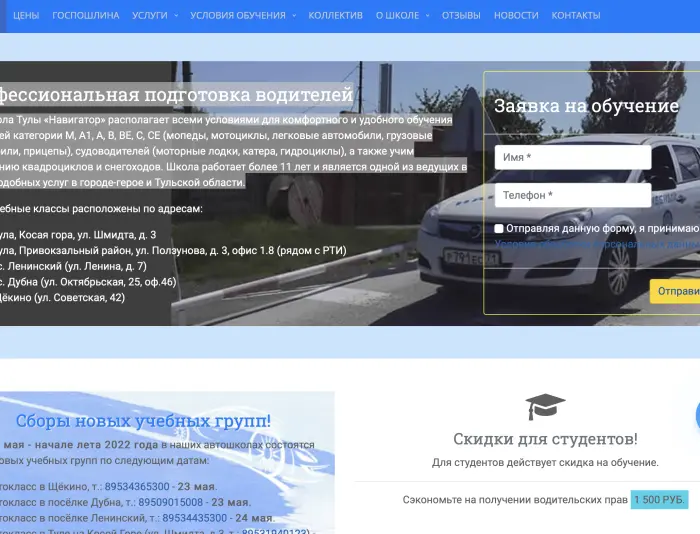Click the Скидки для студентов heading
Image resolution: width=700 pixels, height=534 pixels.
click(x=545, y=439)
